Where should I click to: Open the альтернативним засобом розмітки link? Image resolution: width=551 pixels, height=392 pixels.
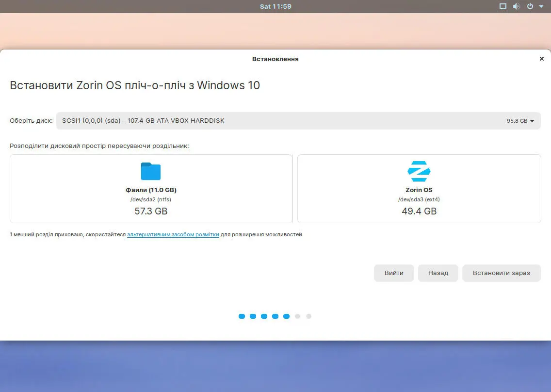click(173, 234)
